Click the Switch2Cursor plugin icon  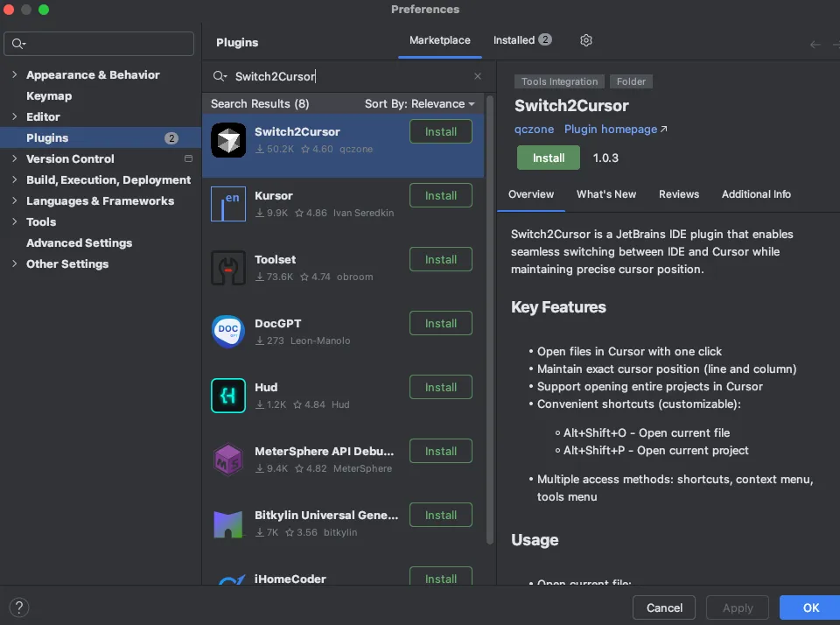tap(228, 141)
